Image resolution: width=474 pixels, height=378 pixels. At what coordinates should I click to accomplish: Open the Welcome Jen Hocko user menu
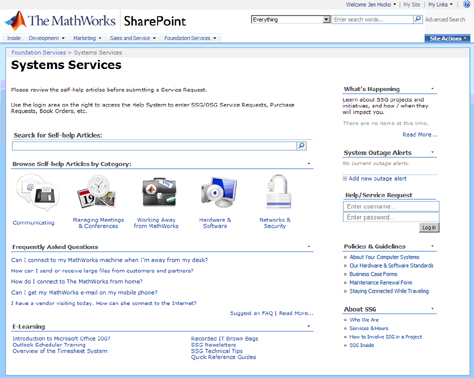(371, 5)
